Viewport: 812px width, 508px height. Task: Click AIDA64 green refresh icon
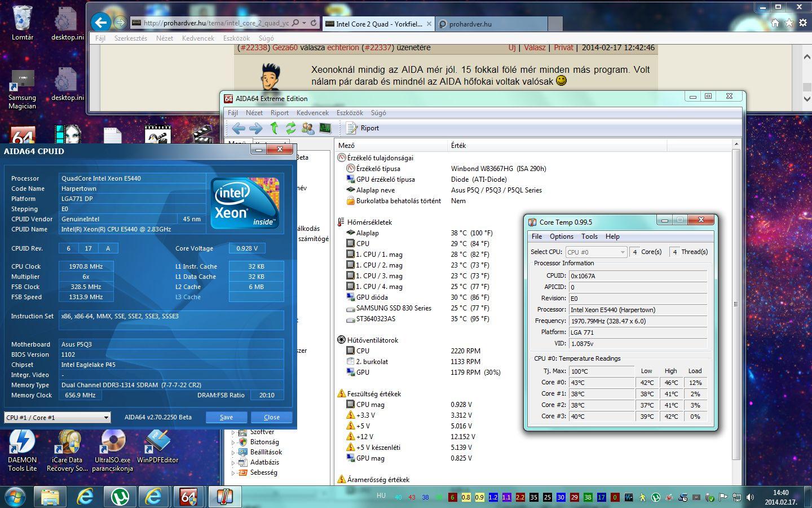coord(290,128)
